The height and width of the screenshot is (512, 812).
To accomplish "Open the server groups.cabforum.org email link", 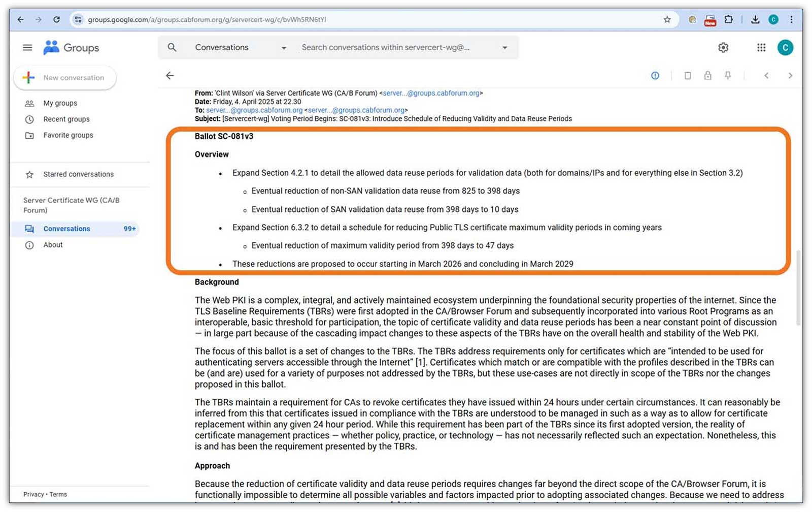I will 432,93.
